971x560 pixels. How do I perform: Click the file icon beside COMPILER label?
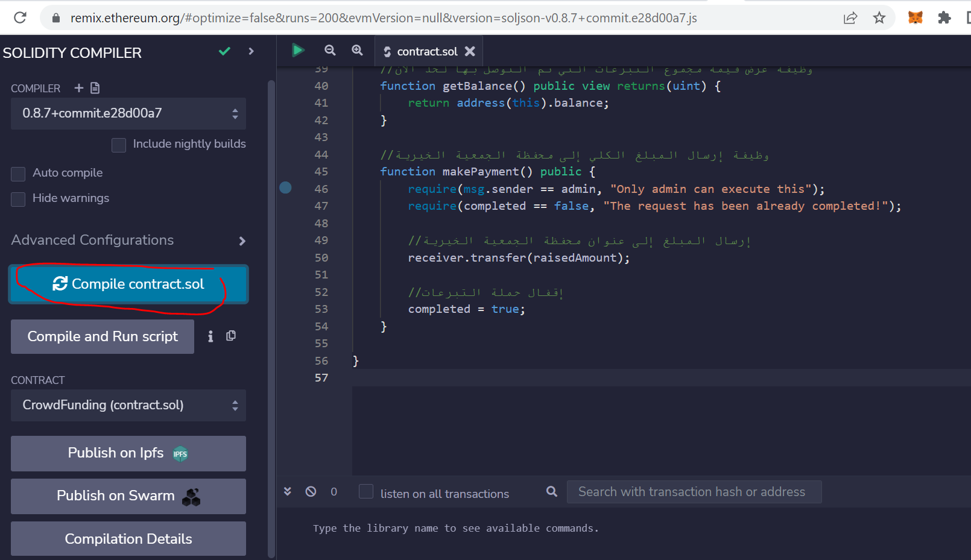[95, 88]
